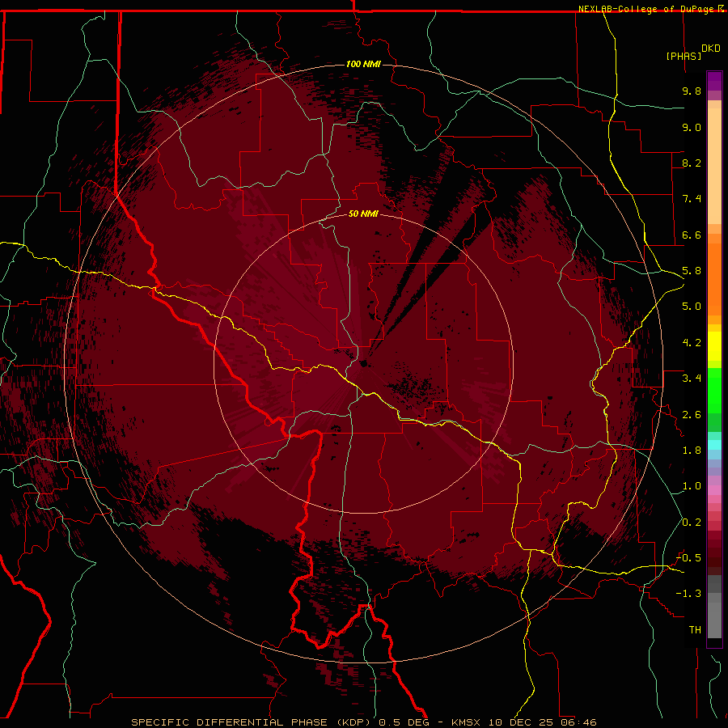Screen dimensions: 728x728
Task: Select the -0.5 scale value
Action: 688,558
